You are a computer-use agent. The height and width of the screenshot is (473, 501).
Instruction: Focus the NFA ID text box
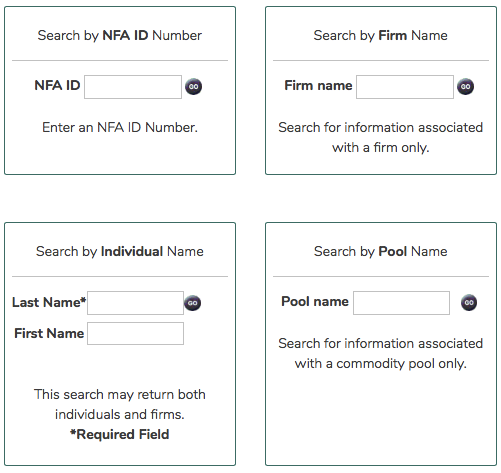coord(133,87)
